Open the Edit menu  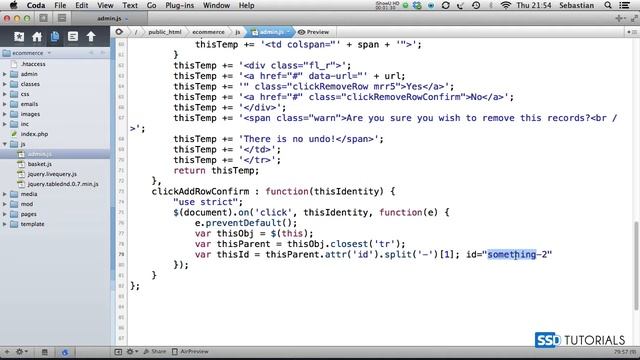point(82,5)
